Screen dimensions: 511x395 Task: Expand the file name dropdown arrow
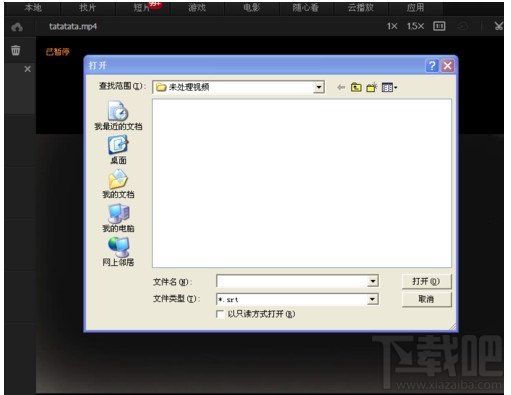tap(373, 281)
